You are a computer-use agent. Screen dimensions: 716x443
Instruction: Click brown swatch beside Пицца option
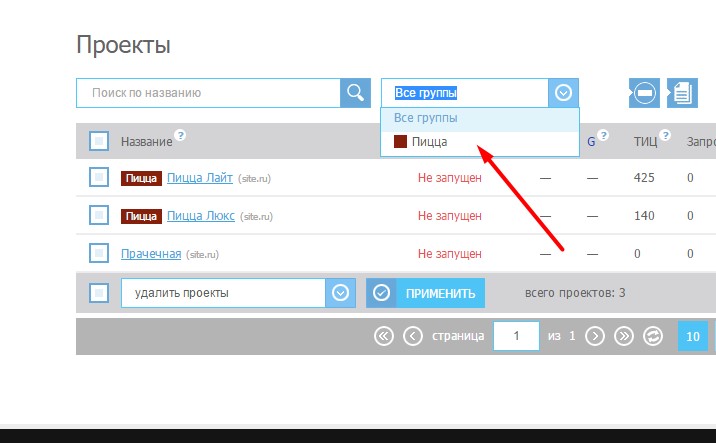(400, 142)
